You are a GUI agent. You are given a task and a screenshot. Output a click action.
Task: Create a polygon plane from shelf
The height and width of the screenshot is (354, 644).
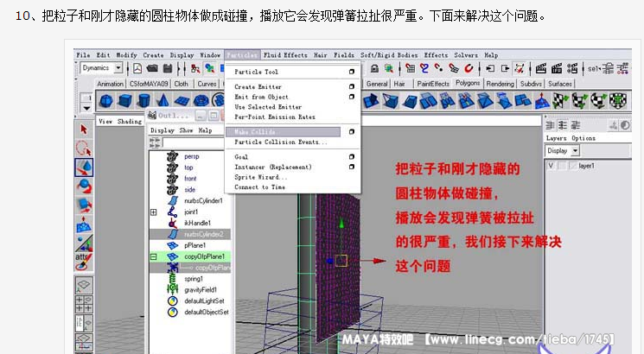[x=182, y=100]
